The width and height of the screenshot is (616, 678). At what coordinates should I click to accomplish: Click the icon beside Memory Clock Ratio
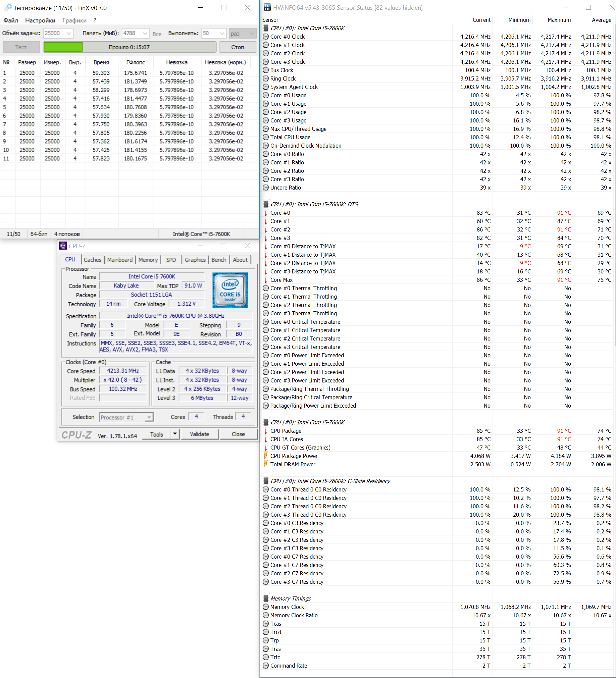(266, 616)
